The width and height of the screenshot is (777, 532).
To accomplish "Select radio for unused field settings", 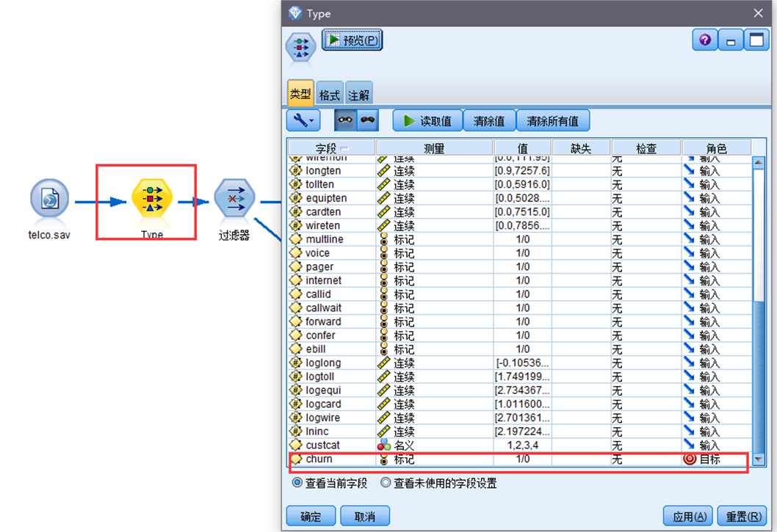I will pos(385,482).
